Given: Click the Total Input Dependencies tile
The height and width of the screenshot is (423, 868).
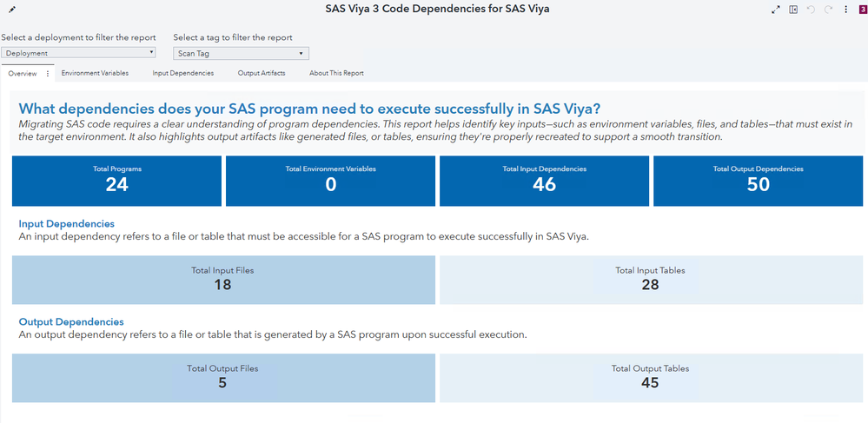Looking at the screenshot, I should [x=544, y=181].
